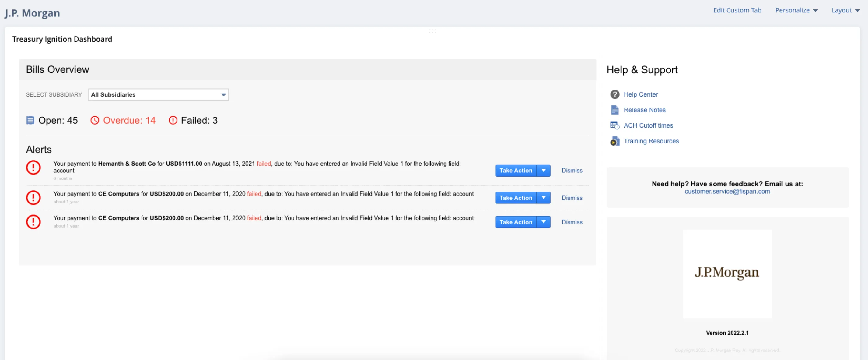Open ACH Cutoff times link
Viewport: 868px width, 360px height.
[648, 125]
